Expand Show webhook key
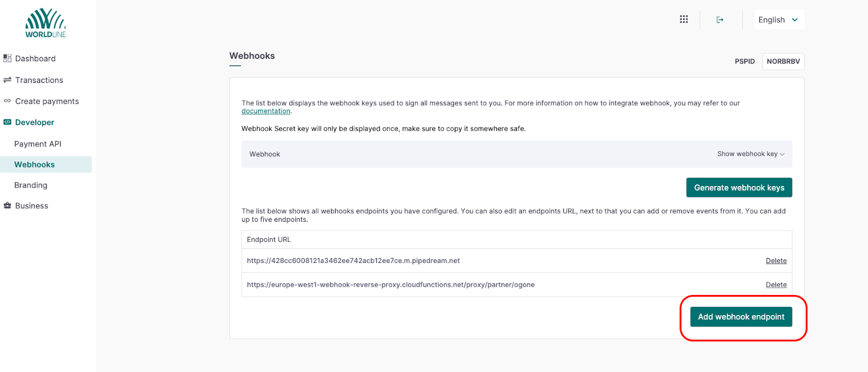The image size is (868, 372). point(750,154)
